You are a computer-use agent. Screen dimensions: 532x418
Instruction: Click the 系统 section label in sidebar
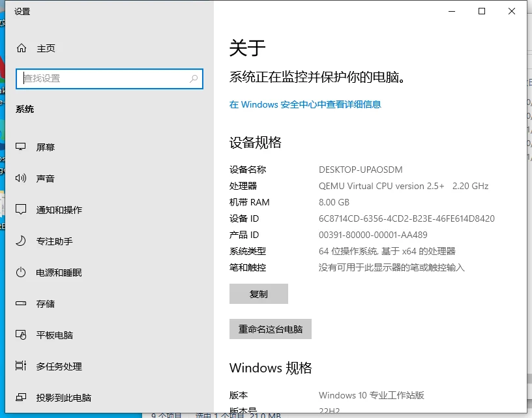click(24, 110)
